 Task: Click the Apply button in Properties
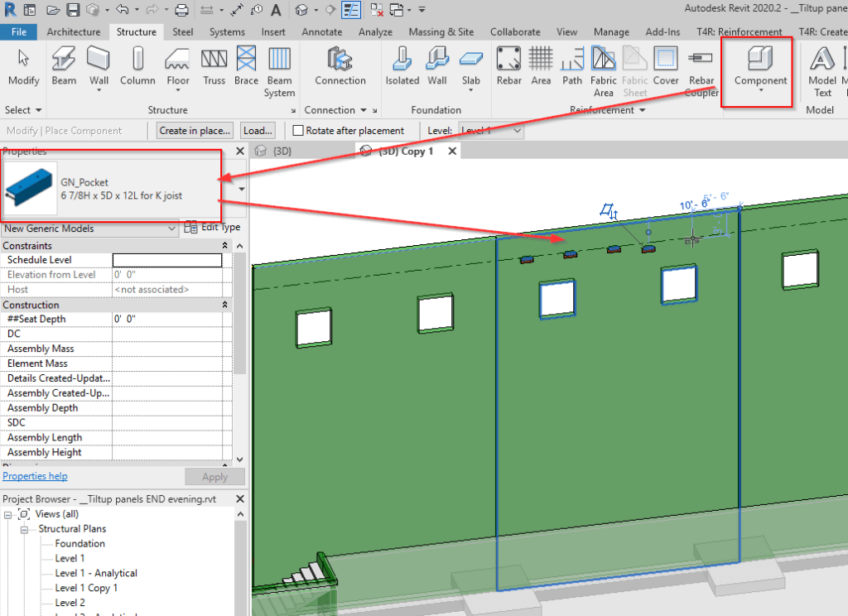(214, 477)
